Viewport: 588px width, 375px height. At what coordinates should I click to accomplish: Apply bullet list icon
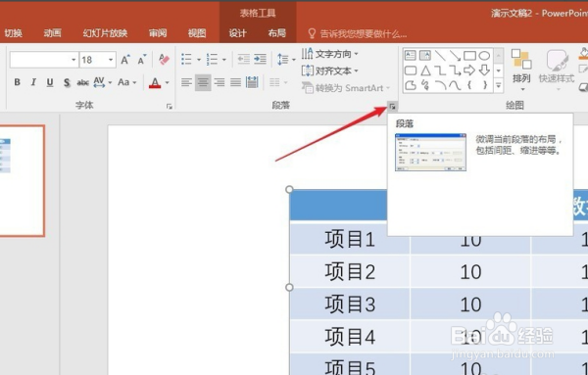[x=186, y=59]
